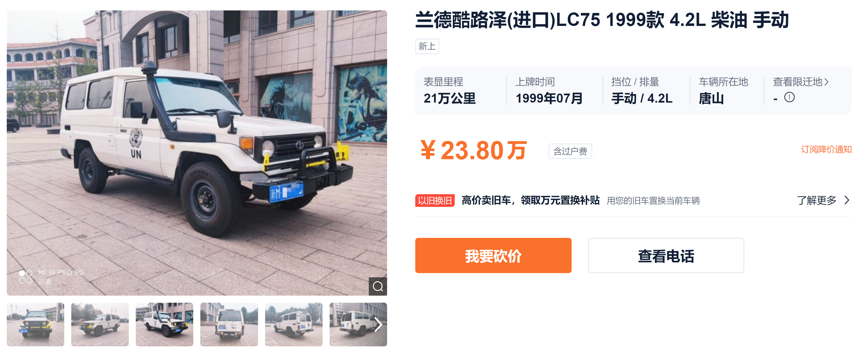Click the magnifier zoom icon on photo
Viewport: 868px width, 352px height.
(x=378, y=286)
